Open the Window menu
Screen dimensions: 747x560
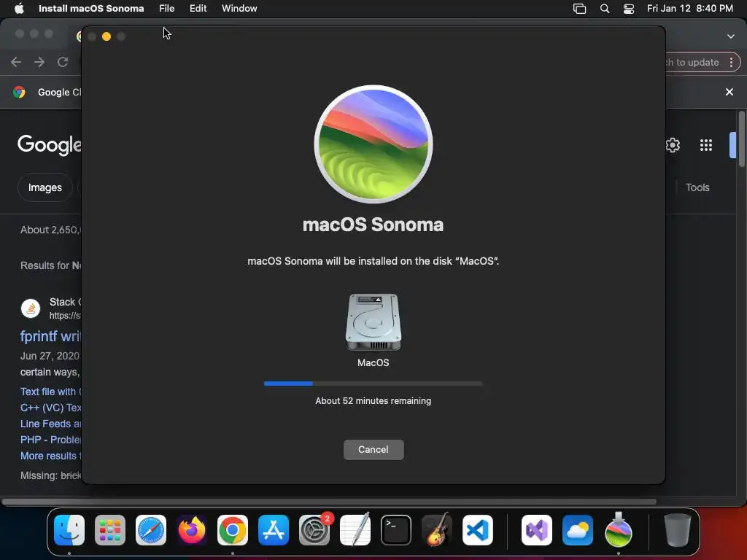pos(239,8)
